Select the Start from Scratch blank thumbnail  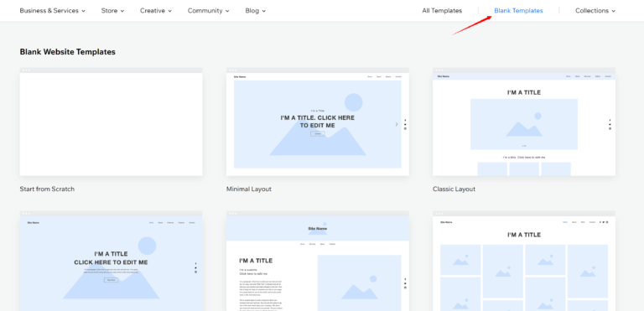(111, 122)
